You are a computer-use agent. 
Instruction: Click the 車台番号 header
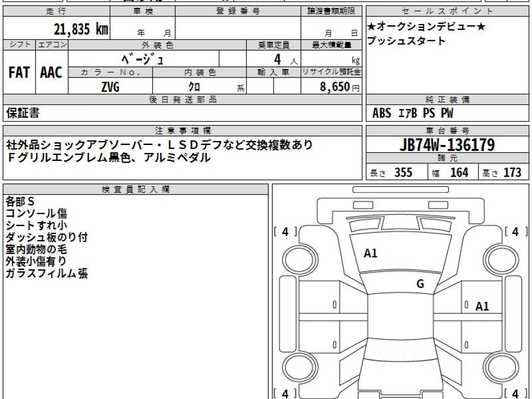(x=448, y=131)
